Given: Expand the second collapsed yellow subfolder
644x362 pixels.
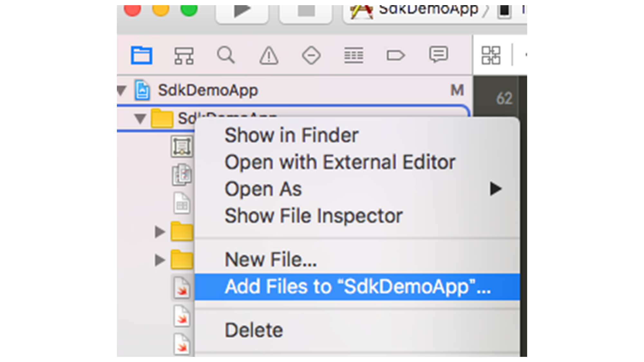Looking at the screenshot, I should (x=159, y=260).
